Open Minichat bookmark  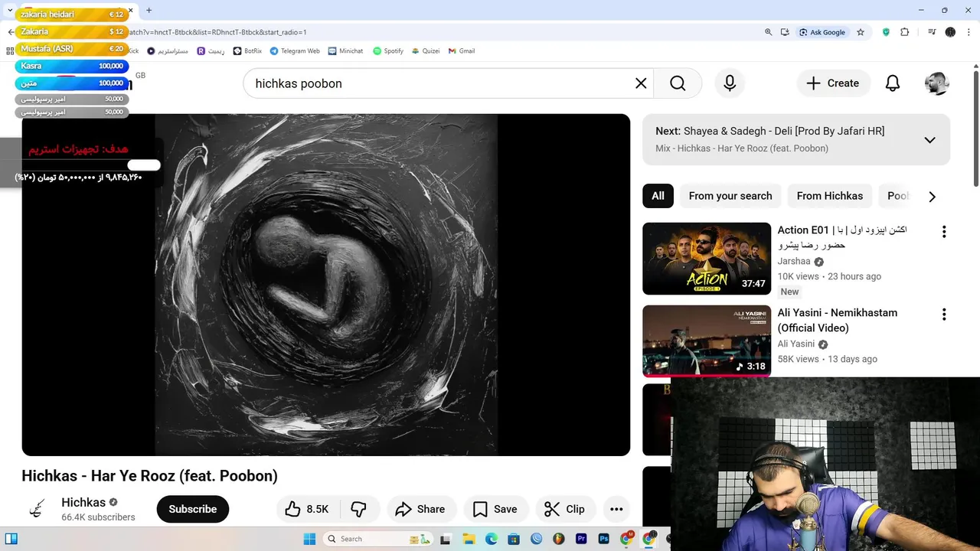coord(345,51)
